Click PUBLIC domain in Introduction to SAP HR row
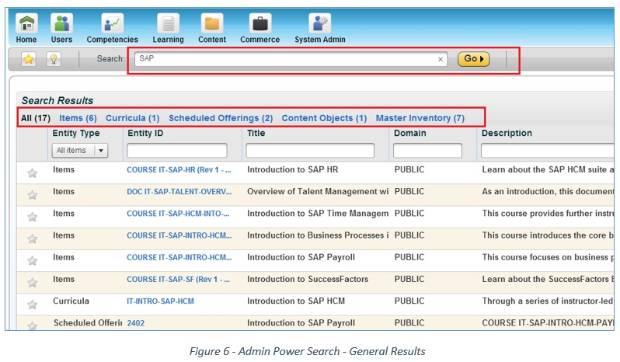Image resolution: width=620 pixels, height=362 pixels. (x=409, y=170)
